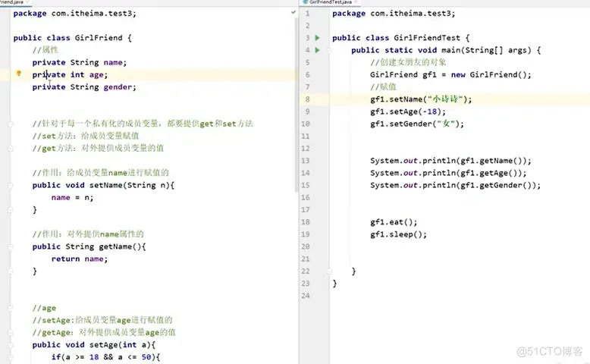Screen dimensions: 590x364
Task: Fold the main method in GirlFriendTest
Action: (x=330, y=50)
